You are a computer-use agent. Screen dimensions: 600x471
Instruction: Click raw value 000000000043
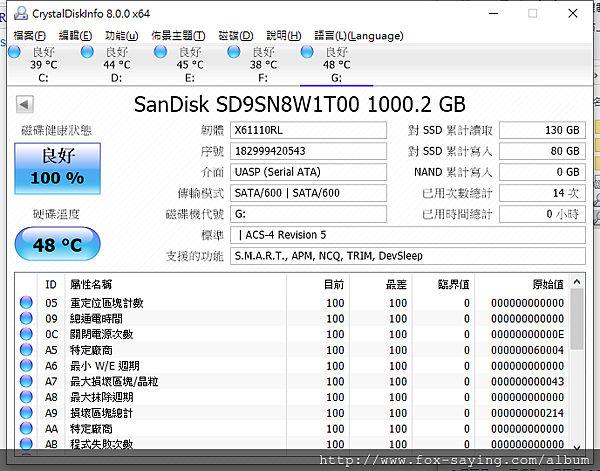[527, 381]
